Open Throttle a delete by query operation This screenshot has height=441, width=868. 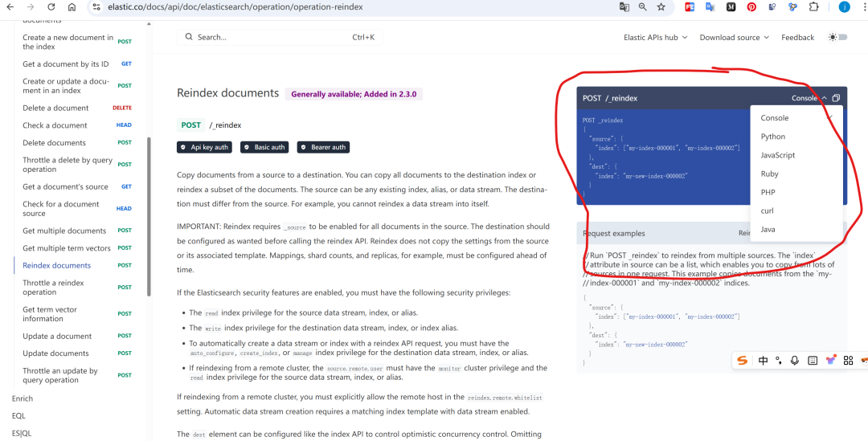(68, 165)
